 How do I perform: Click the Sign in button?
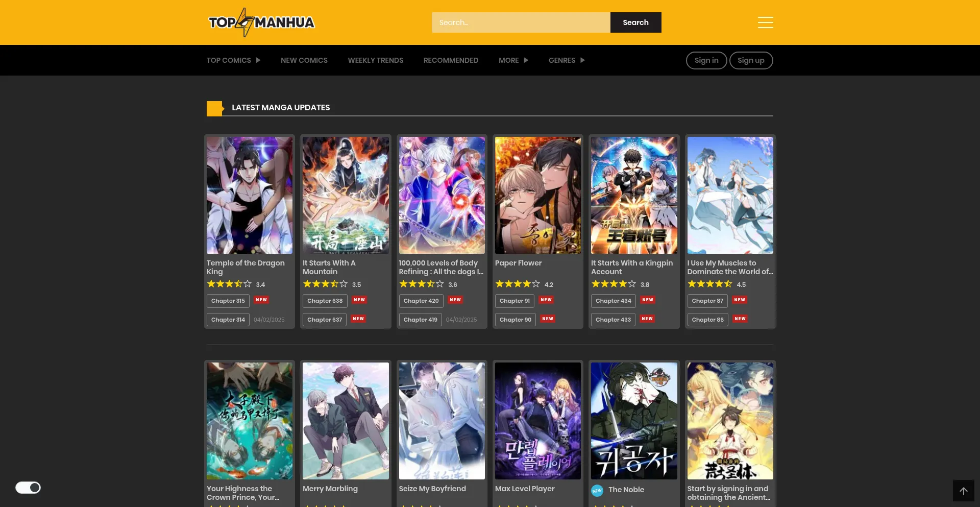click(x=706, y=60)
